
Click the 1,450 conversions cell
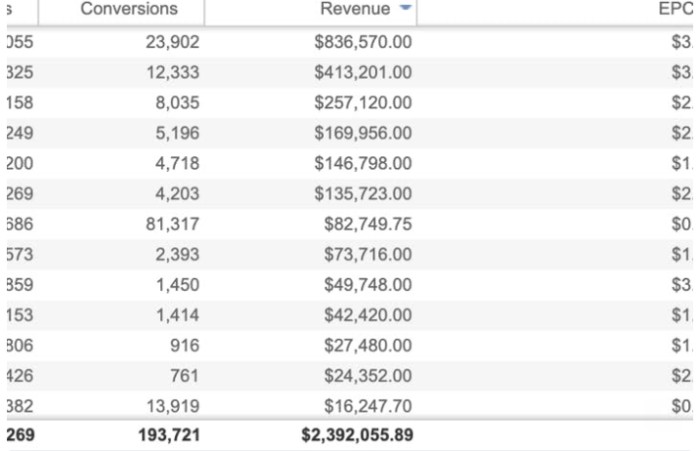(x=177, y=285)
